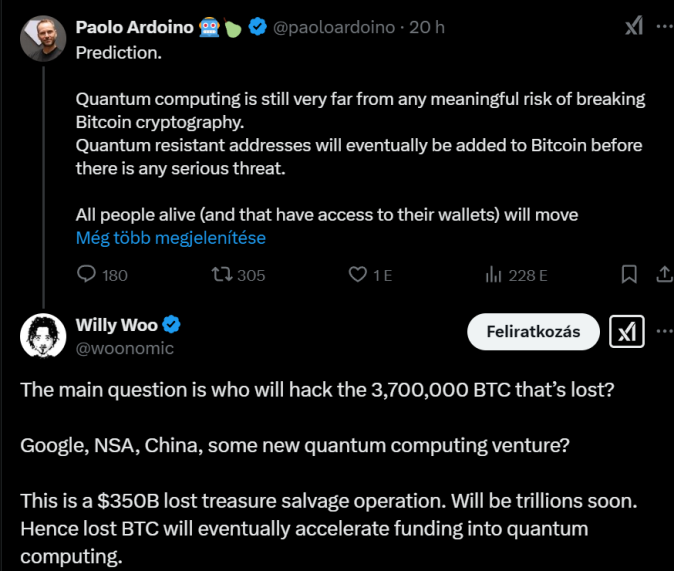This screenshot has height=571, width=674.
Task: Click the share icon on Paolo's post
Action: [664, 274]
